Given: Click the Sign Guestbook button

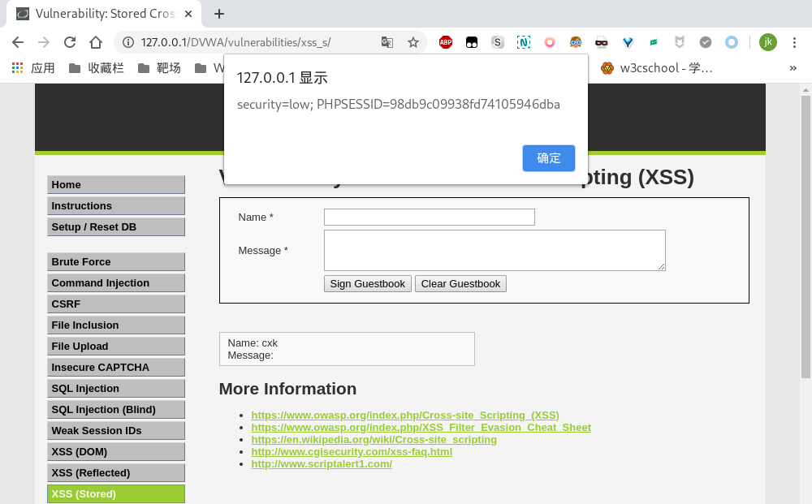Looking at the screenshot, I should point(368,283).
